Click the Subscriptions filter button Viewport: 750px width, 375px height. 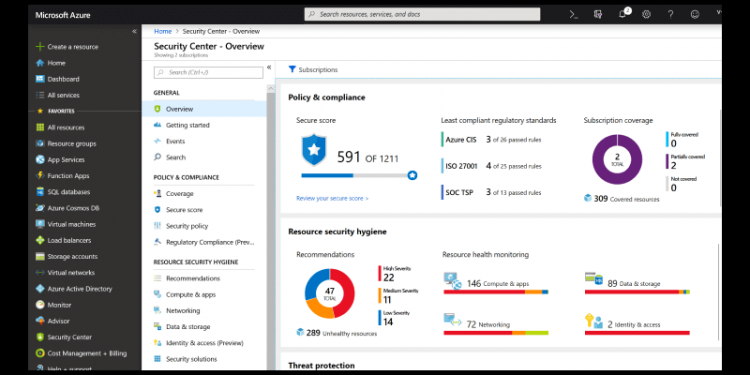click(313, 70)
